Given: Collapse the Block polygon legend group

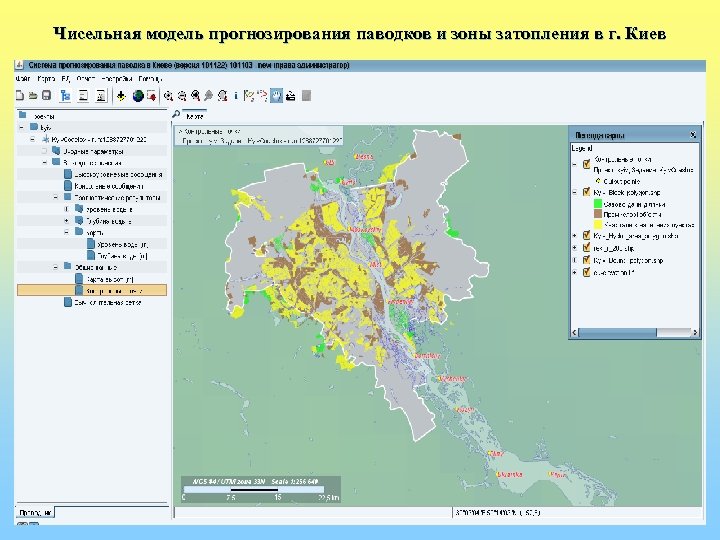Looking at the screenshot, I should tap(574, 192).
